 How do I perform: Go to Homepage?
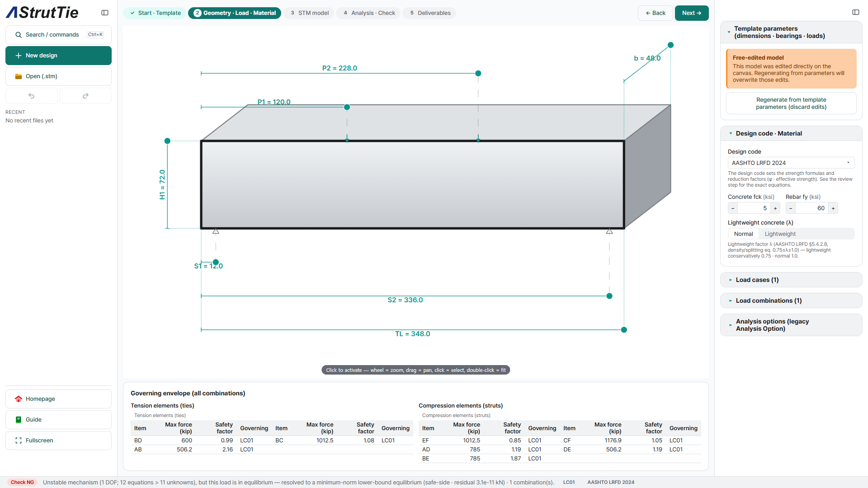(58, 399)
